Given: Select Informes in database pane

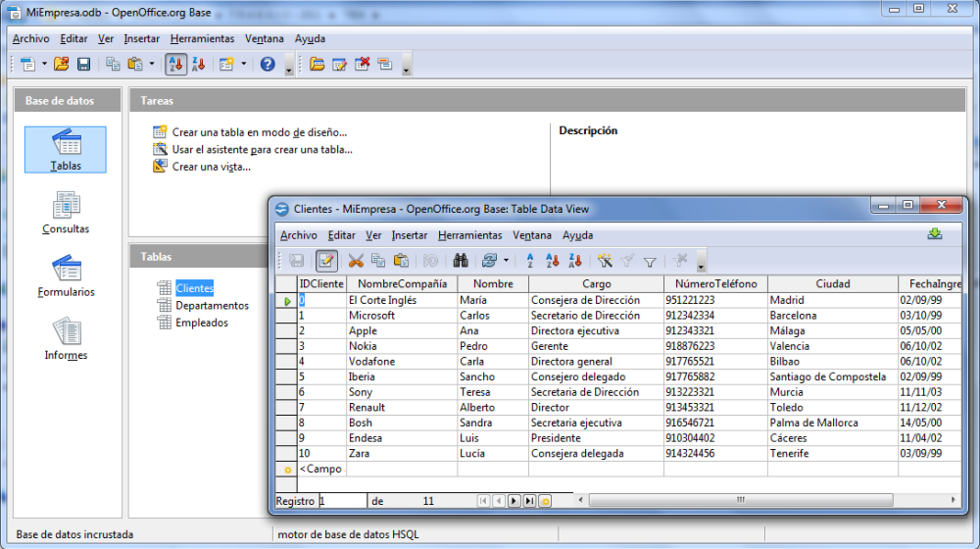Looking at the screenshot, I should (x=66, y=339).
